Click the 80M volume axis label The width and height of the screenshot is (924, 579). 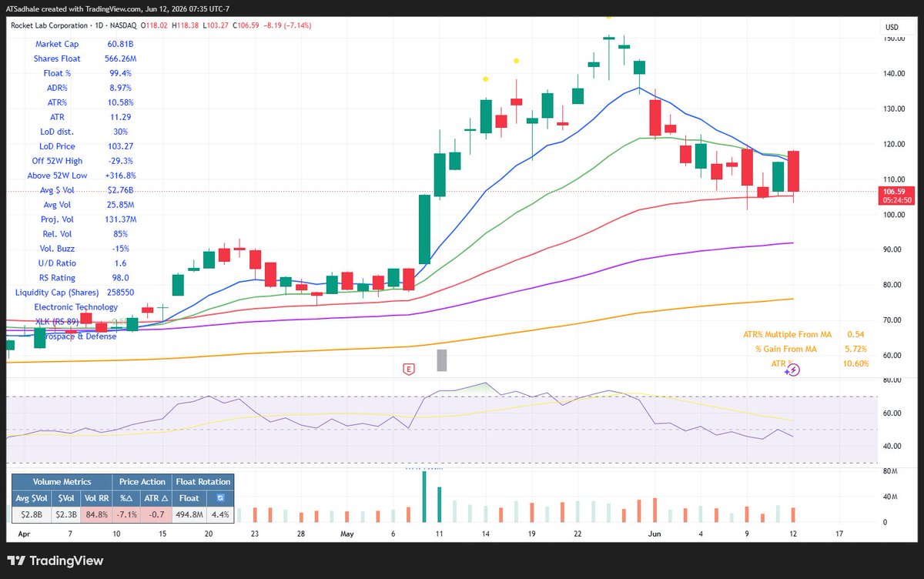pyautogui.click(x=890, y=471)
